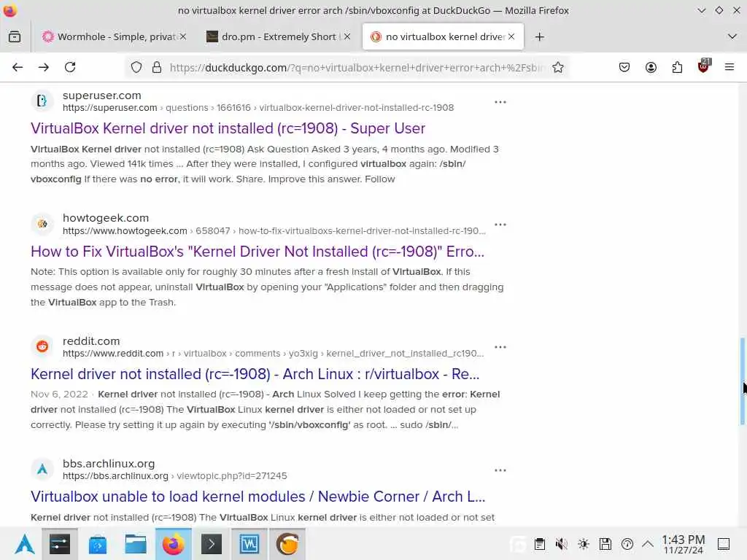
Task: Open the Firefox account icon
Action: (651, 67)
